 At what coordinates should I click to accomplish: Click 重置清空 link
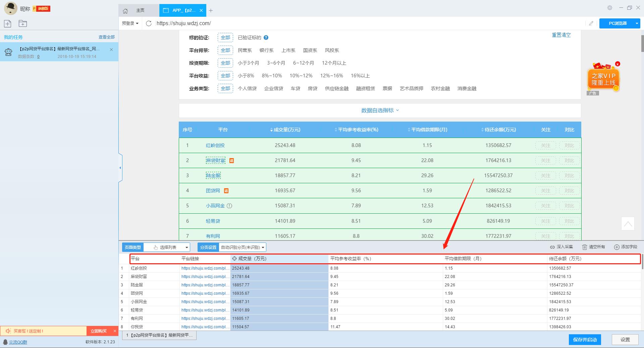(561, 35)
